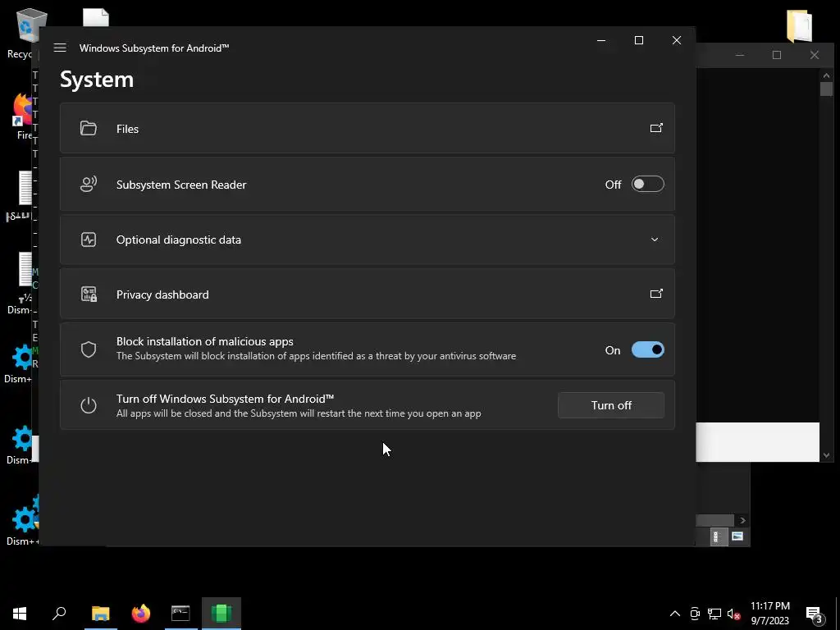Expand Optional diagnostic data chevron
The height and width of the screenshot is (630, 840).
tap(654, 240)
